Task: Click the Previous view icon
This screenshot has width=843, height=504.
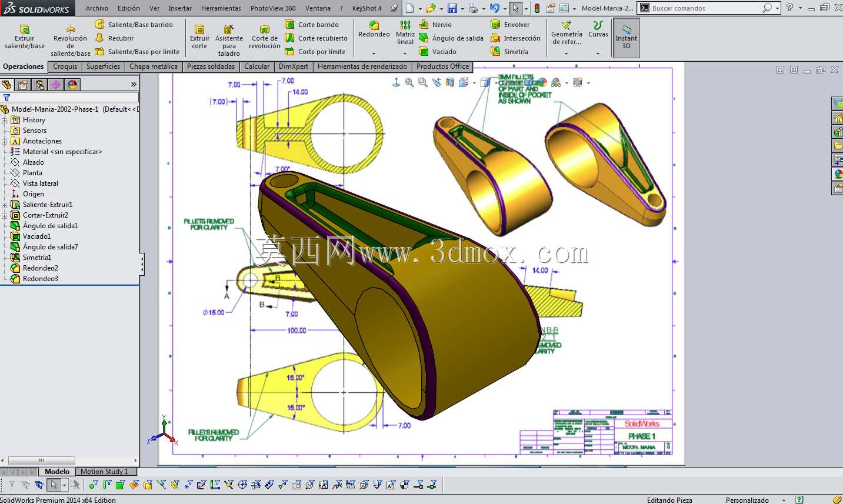Action: click(437, 83)
